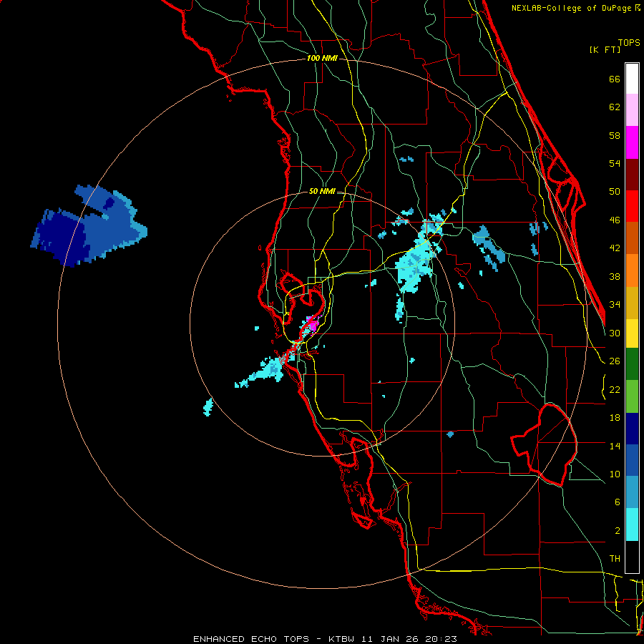
Task: Click the TOPS legend title
Action: point(629,42)
